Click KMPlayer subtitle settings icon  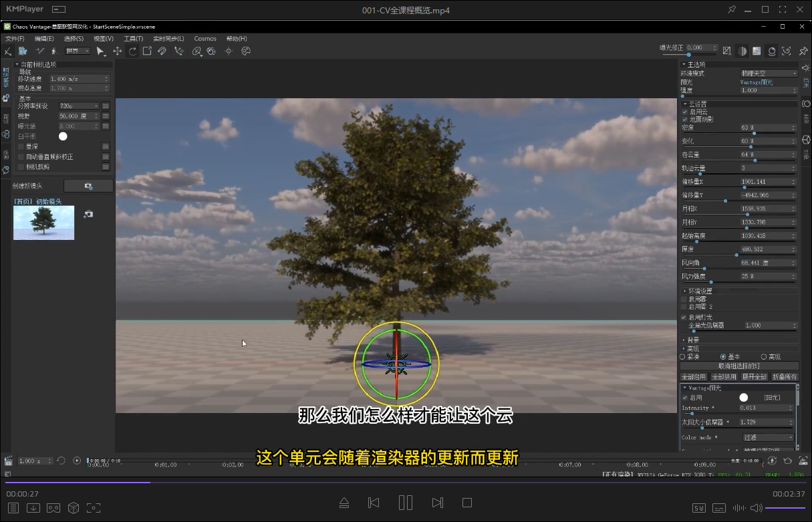tap(719, 508)
